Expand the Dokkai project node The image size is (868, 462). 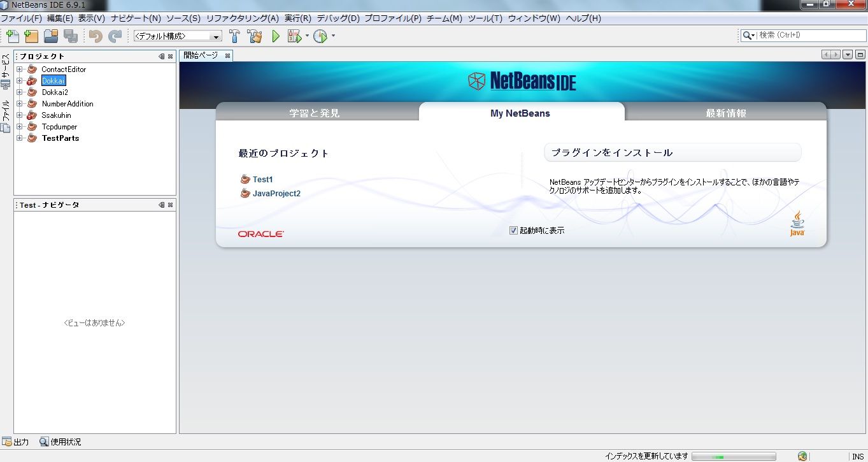(x=20, y=81)
